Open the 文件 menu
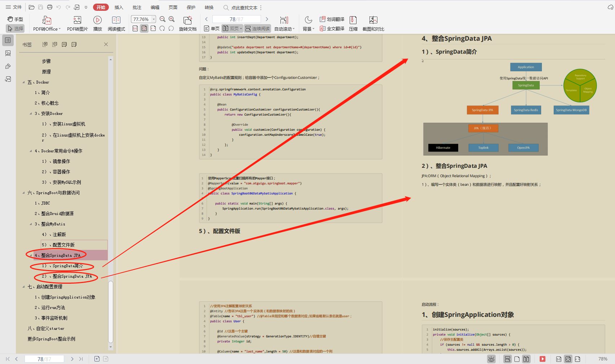 tap(14, 7)
